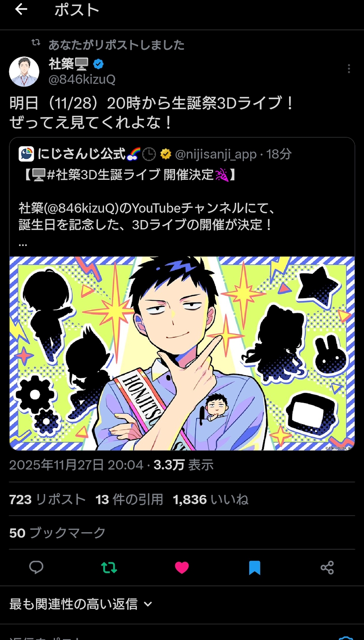364x640 pixels.
Task: Tap the share icon
Action: 327,567
